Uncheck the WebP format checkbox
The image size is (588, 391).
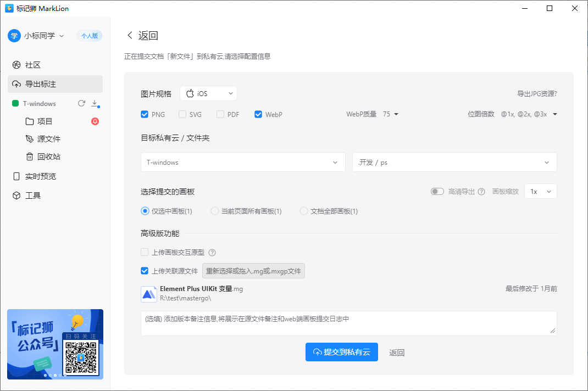click(x=258, y=114)
